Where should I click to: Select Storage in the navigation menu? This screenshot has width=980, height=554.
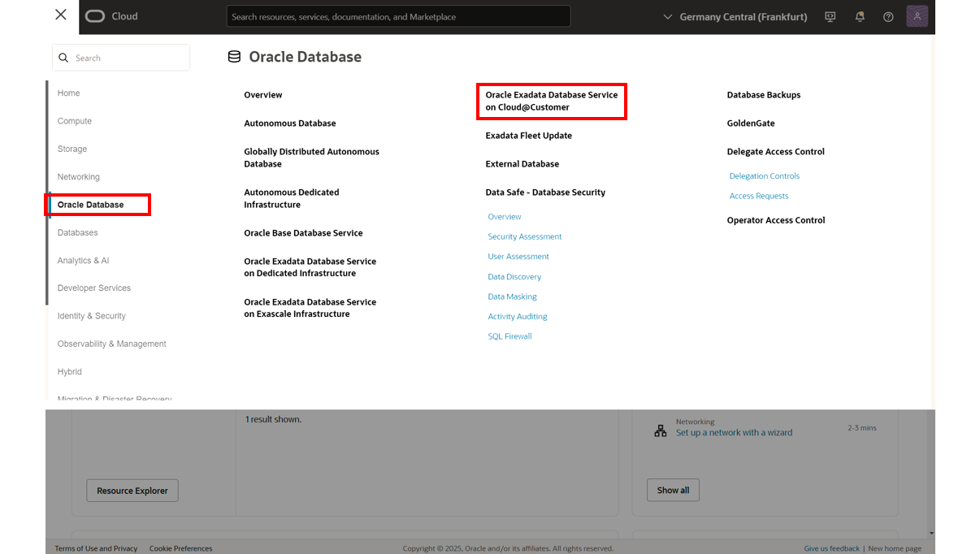(72, 149)
